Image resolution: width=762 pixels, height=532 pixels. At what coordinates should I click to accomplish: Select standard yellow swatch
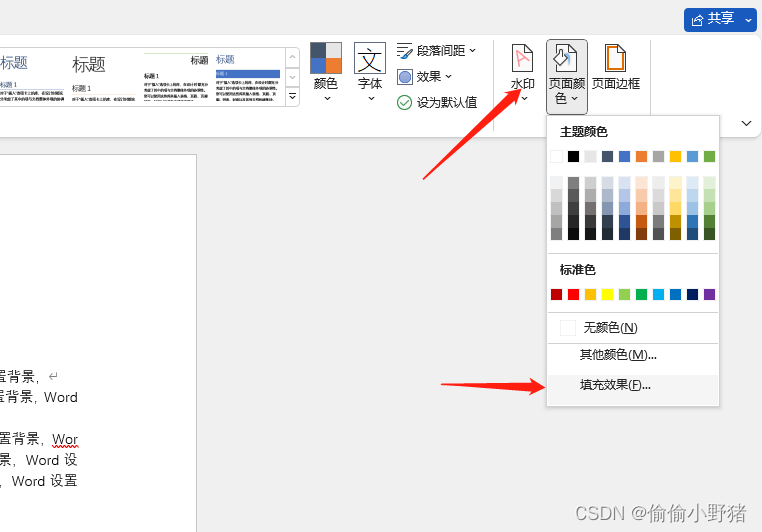click(x=607, y=294)
